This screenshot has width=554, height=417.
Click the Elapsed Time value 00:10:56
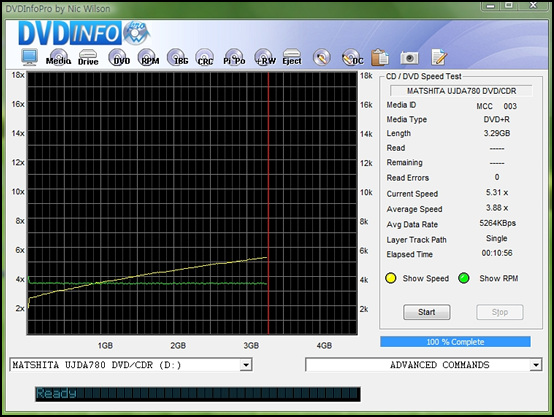(x=497, y=253)
